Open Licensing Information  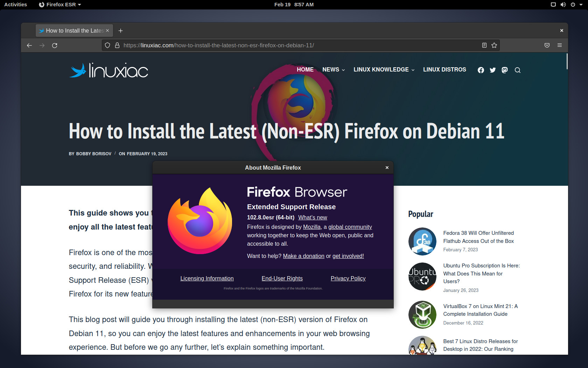point(207,278)
